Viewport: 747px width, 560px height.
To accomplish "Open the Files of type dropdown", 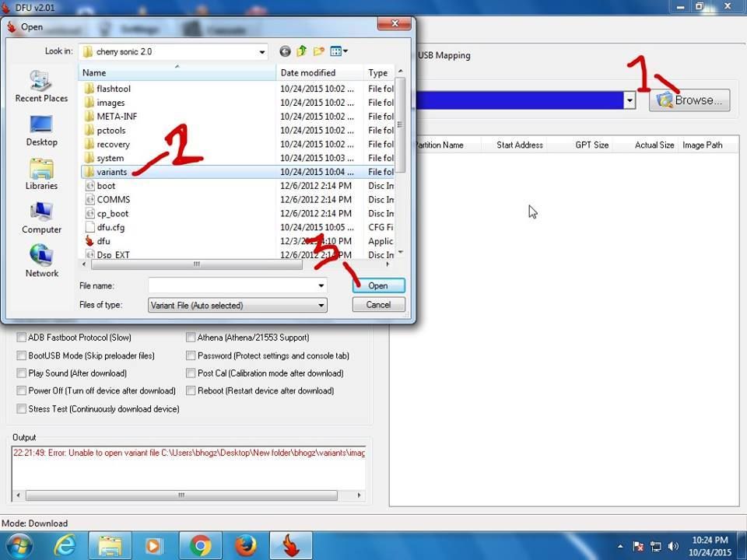I will pos(321,306).
